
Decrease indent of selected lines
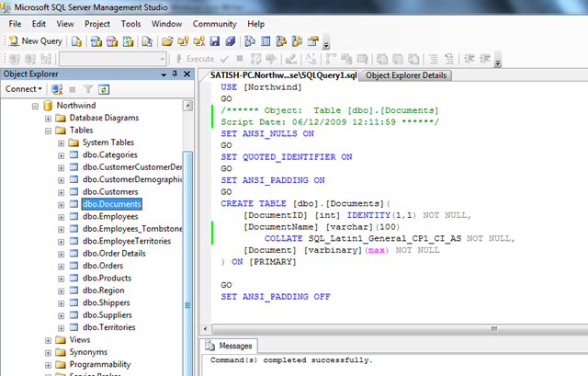(x=469, y=59)
